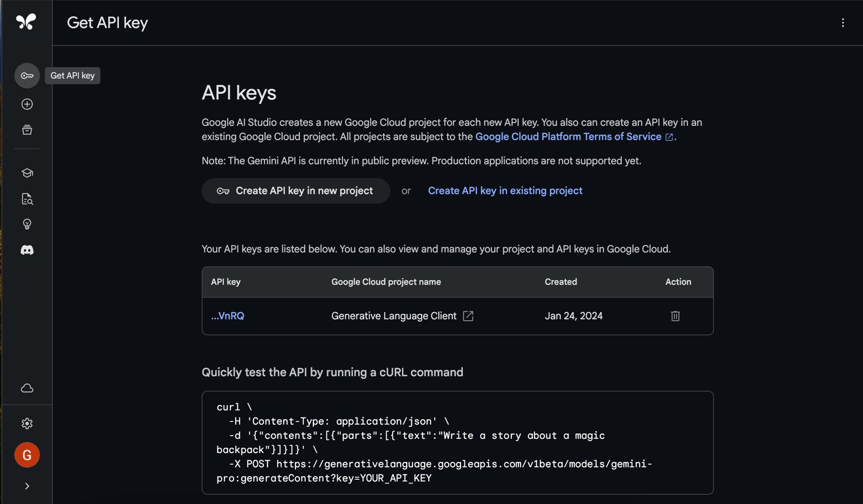Open the graduation cap tutorial icon

point(27,173)
